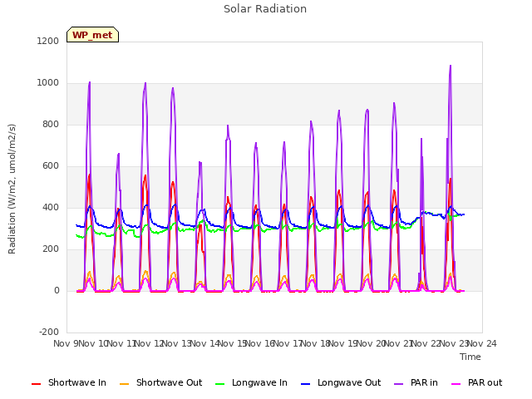Click the 400 y-axis tick label

tap(51, 207)
